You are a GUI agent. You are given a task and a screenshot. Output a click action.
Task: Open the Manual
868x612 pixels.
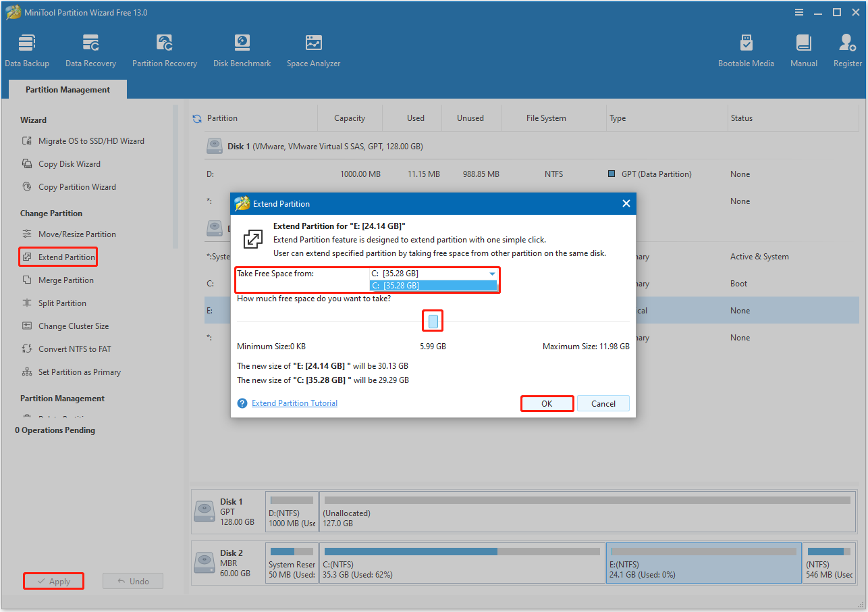803,49
